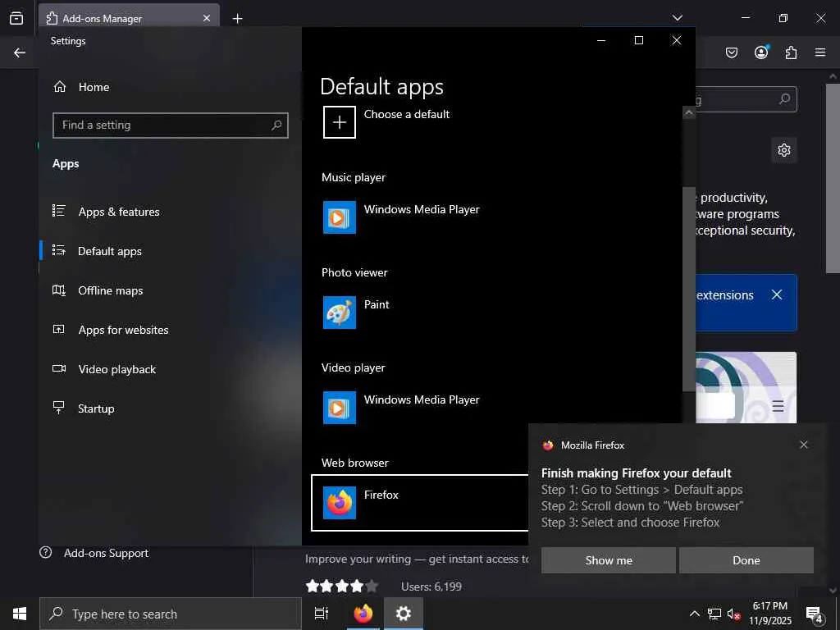
Task: Click the Firefox back arrow
Action: point(20,52)
